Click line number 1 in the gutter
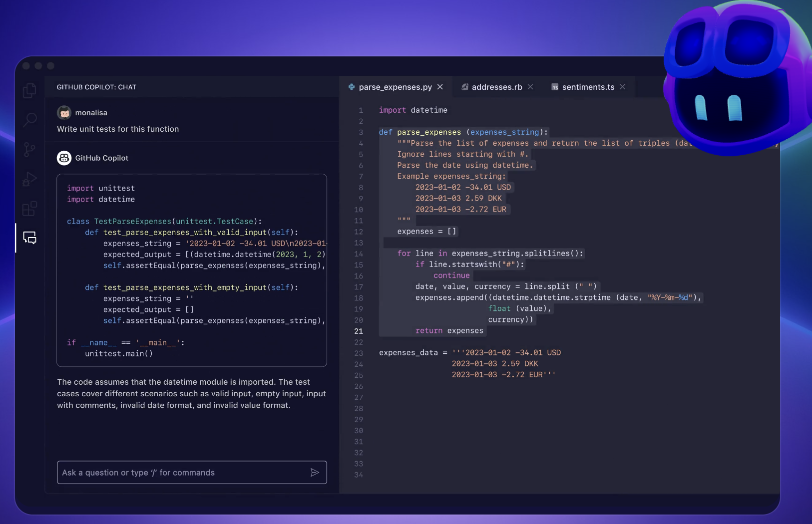 tap(361, 110)
